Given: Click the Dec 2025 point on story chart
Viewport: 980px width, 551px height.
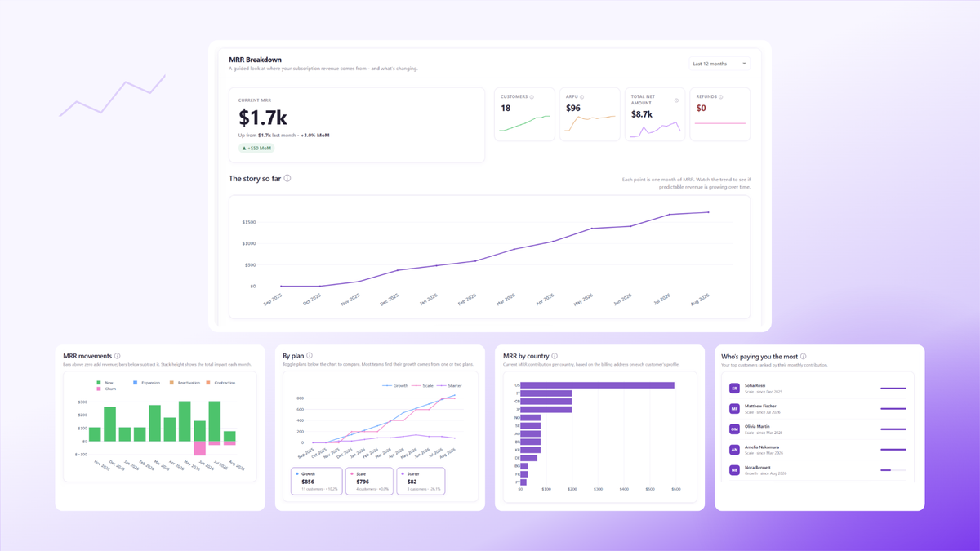Looking at the screenshot, I should (x=398, y=270).
